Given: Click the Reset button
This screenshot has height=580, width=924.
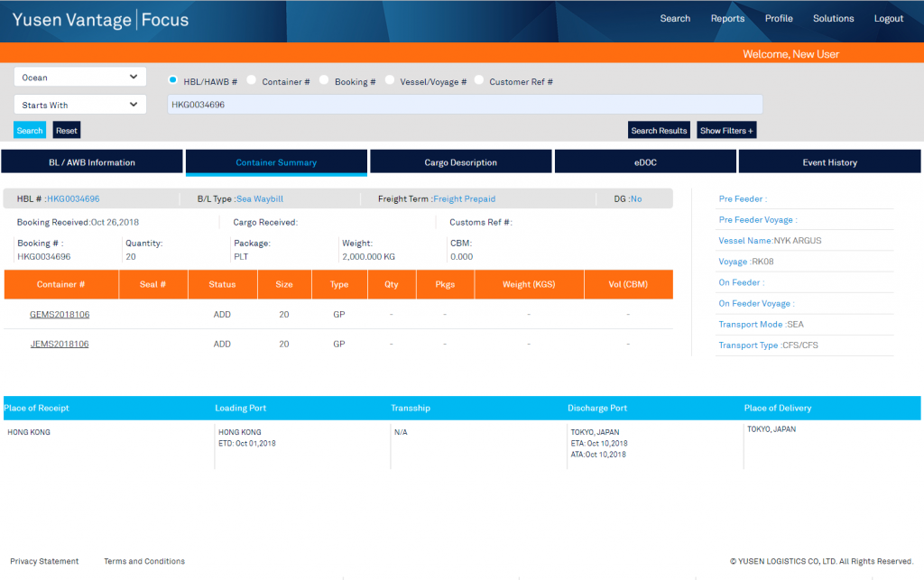Looking at the screenshot, I should click(x=67, y=130).
